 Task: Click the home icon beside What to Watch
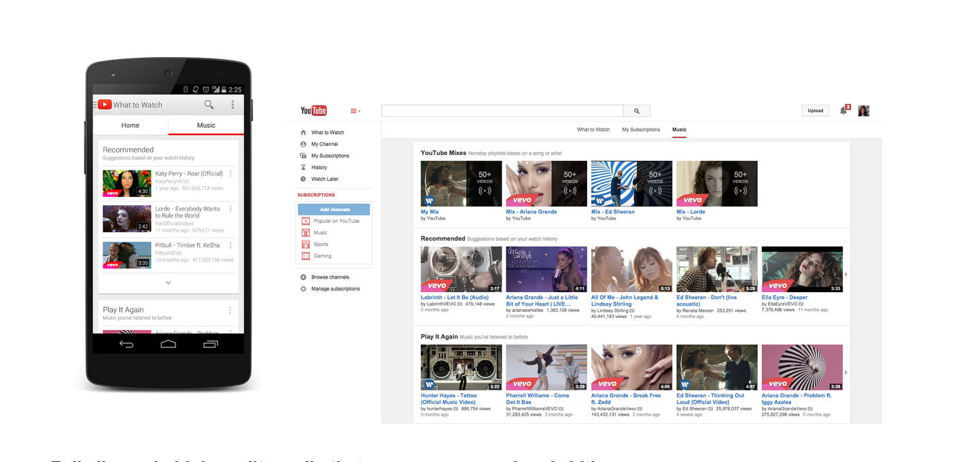303,132
